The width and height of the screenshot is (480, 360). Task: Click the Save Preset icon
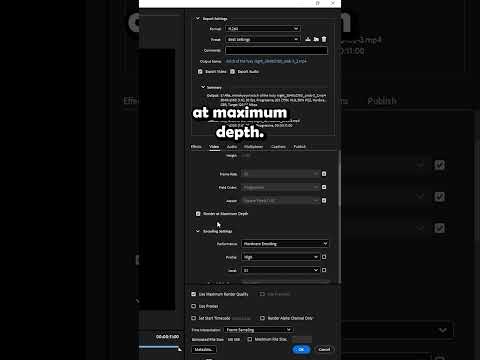coord(308,39)
